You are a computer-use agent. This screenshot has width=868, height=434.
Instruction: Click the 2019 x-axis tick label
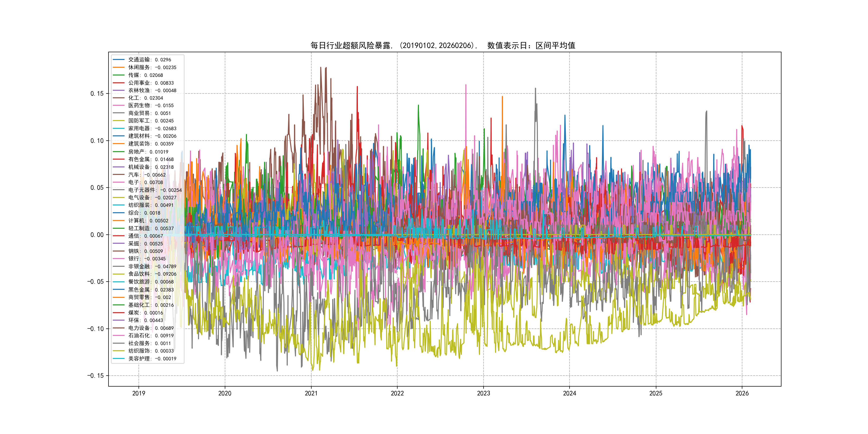[139, 393]
